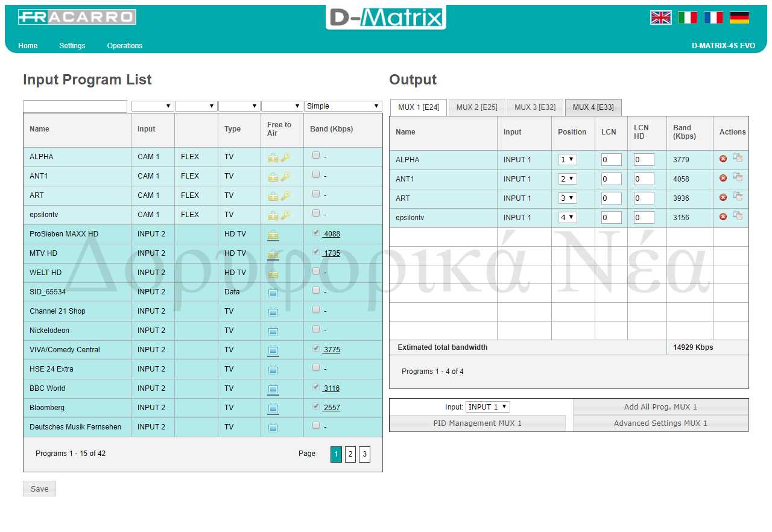Switch language with the French flag icon
Viewport: 772px width, 532px height.
[713, 17]
